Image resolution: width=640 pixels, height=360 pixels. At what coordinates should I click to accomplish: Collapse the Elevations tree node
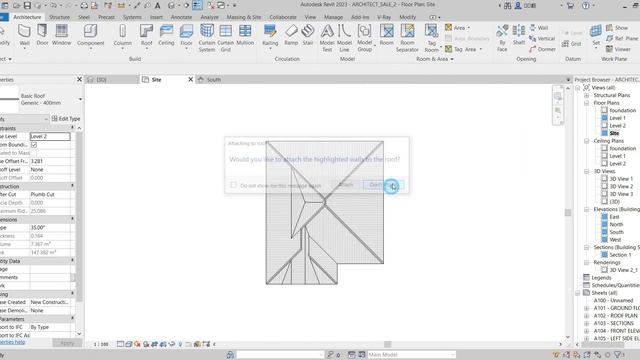[587, 209]
